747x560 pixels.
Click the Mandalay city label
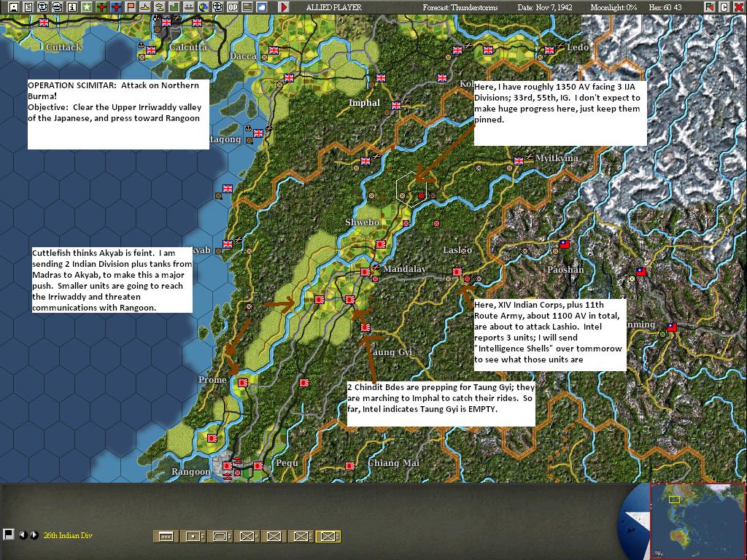pyautogui.click(x=404, y=268)
